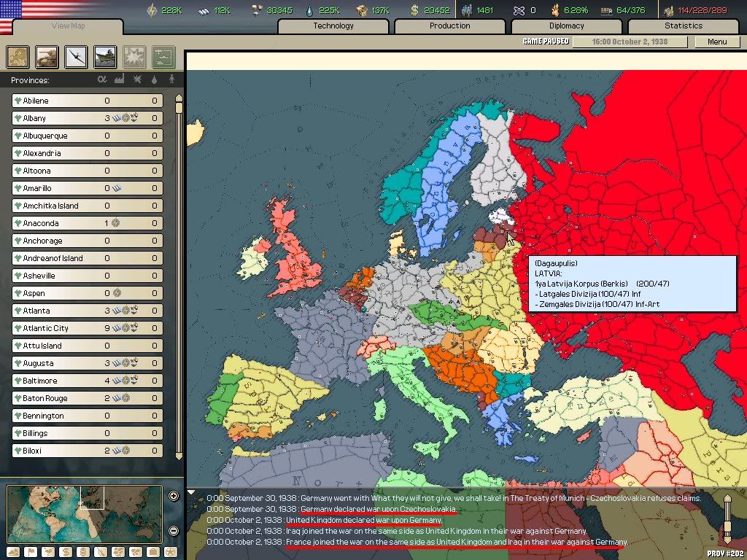Open the naval units view with the carrier icon

point(105,57)
